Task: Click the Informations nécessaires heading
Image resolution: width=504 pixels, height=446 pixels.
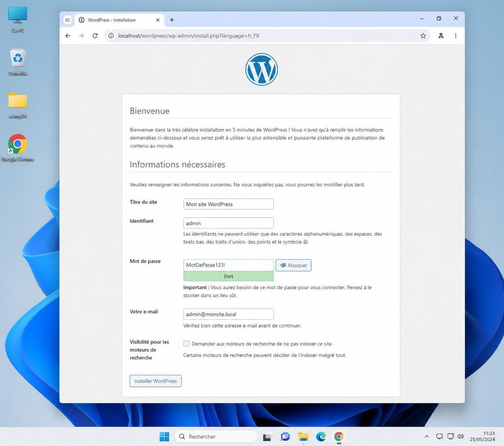Action: [177, 164]
